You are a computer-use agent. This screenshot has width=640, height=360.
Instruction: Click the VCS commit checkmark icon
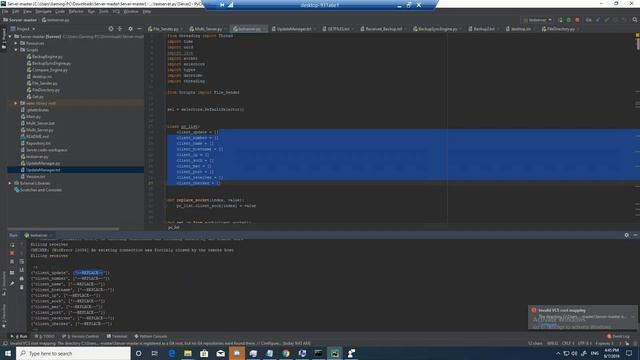coord(607,20)
